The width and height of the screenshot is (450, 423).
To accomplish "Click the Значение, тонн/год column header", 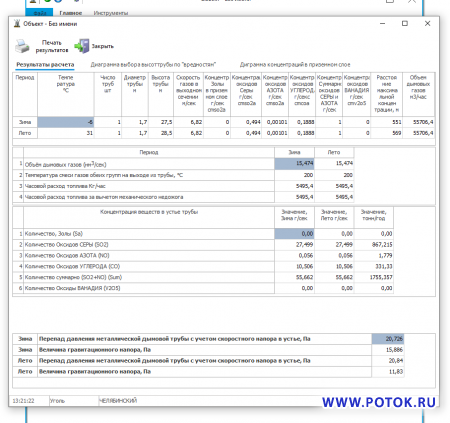I will tap(374, 217).
